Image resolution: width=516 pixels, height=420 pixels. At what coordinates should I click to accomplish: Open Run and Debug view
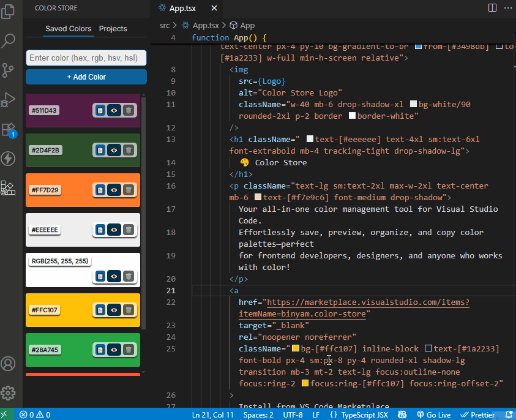(x=8, y=100)
